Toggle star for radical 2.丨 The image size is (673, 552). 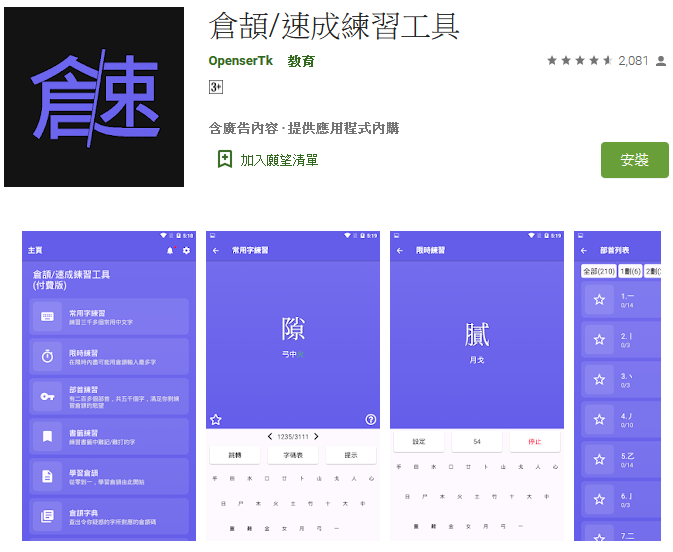[600, 340]
